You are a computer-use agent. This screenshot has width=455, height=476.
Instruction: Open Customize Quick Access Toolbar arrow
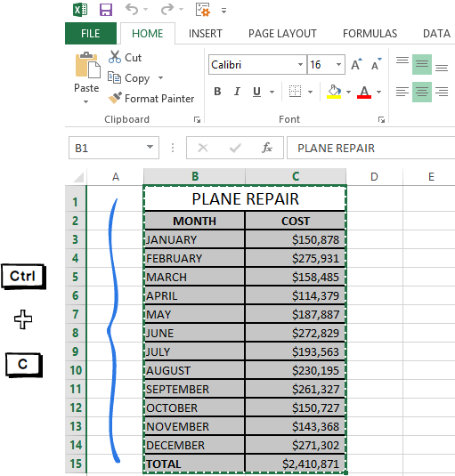223,11
